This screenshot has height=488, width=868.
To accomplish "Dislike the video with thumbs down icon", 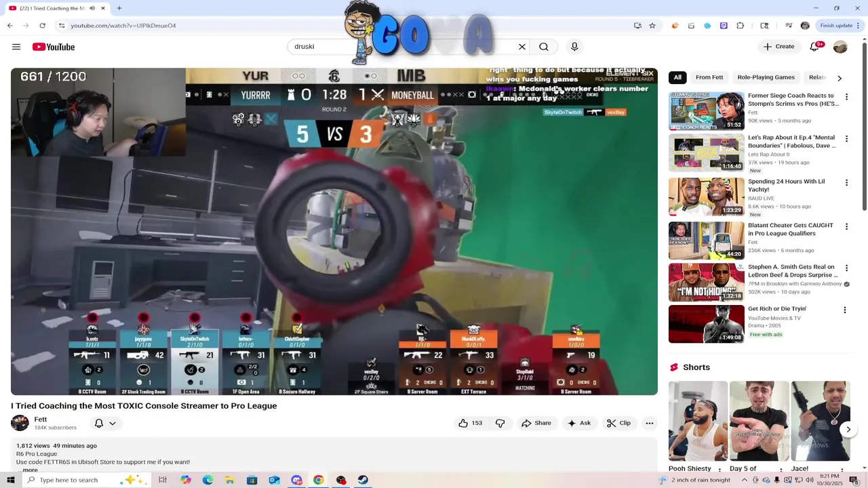I will 500,423.
